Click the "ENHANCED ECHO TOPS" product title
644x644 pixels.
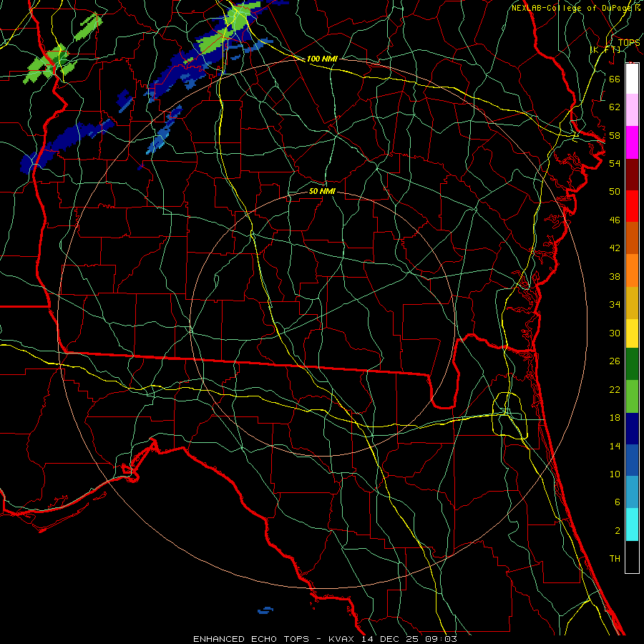click(251, 639)
